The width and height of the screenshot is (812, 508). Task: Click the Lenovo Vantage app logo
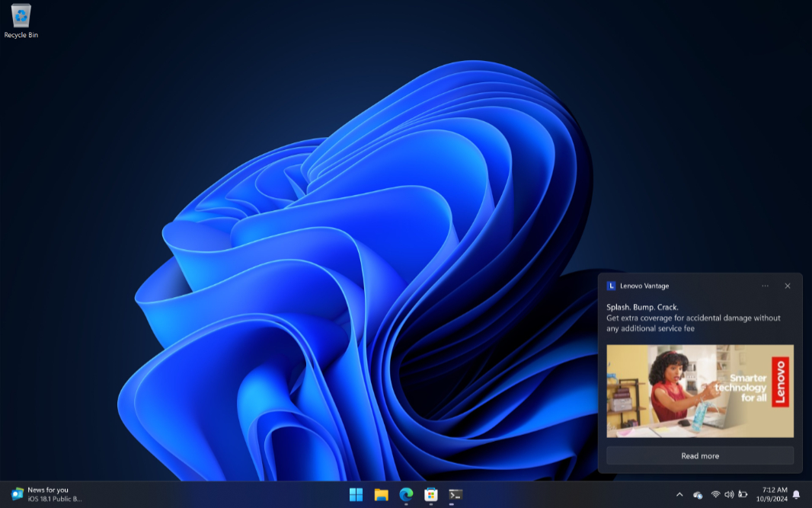tap(611, 286)
